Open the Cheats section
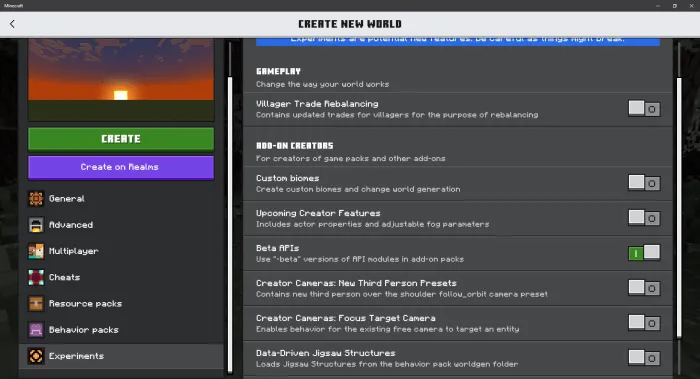This screenshot has height=379, width=700. pos(121,277)
